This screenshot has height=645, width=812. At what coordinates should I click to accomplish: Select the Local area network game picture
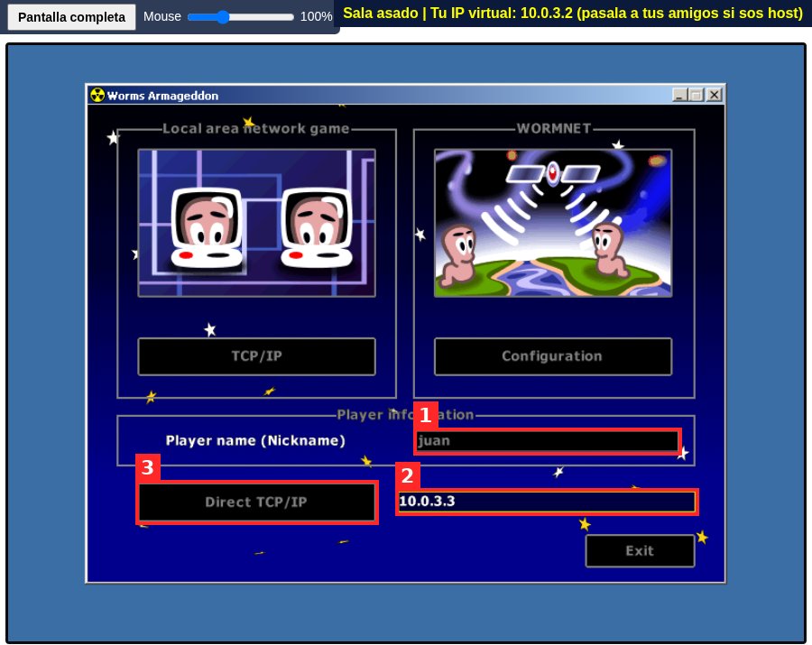click(x=257, y=223)
